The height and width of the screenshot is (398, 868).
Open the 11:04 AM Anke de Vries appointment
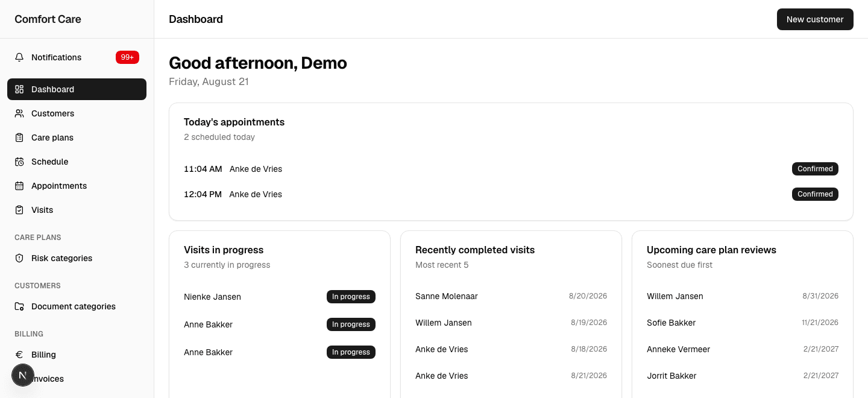511,169
